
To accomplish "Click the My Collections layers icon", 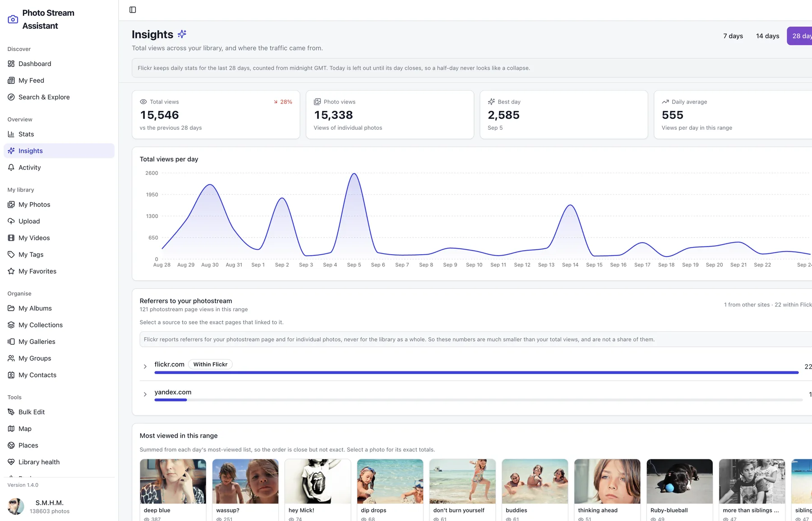I will tap(11, 325).
